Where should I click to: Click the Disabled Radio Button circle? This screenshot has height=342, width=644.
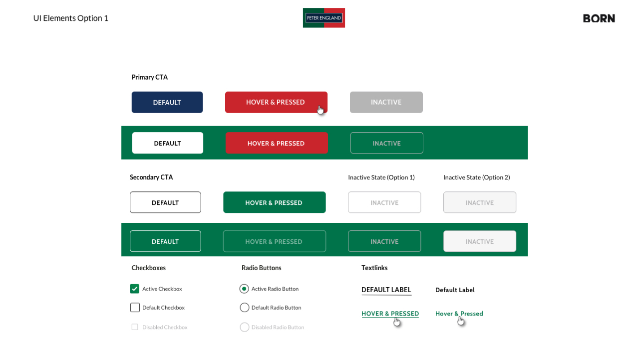click(244, 327)
